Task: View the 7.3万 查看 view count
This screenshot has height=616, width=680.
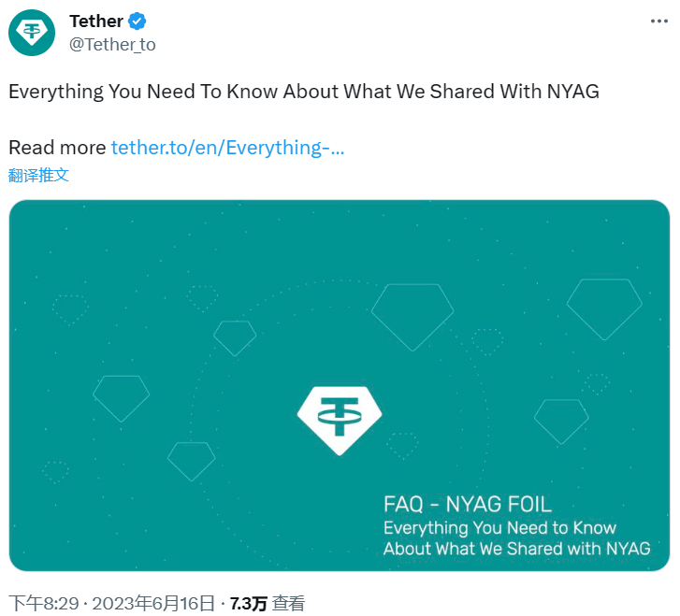Action: click(x=268, y=604)
